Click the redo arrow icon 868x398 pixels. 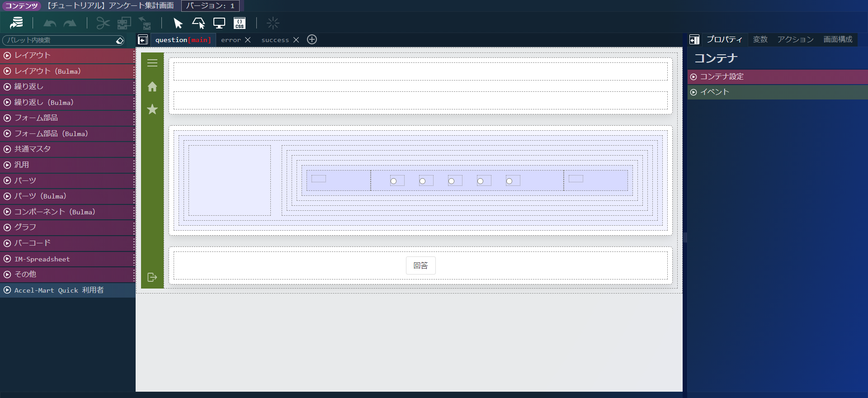click(x=70, y=23)
